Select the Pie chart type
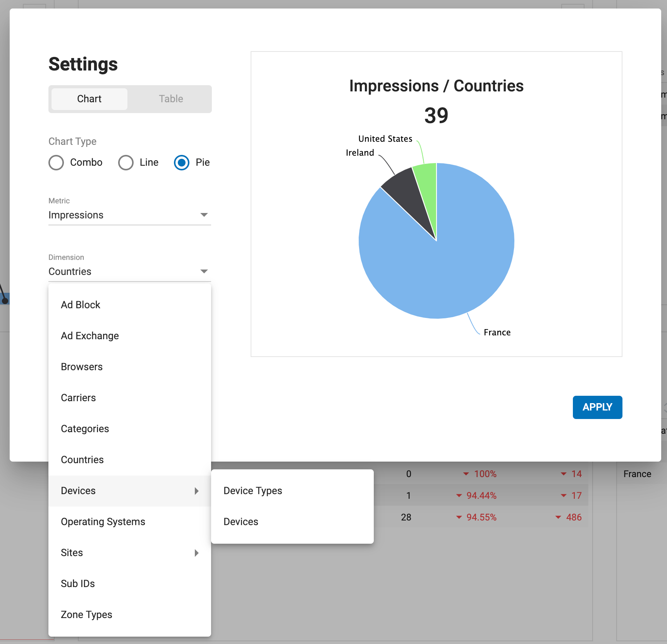The width and height of the screenshot is (667, 644). pos(181,163)
